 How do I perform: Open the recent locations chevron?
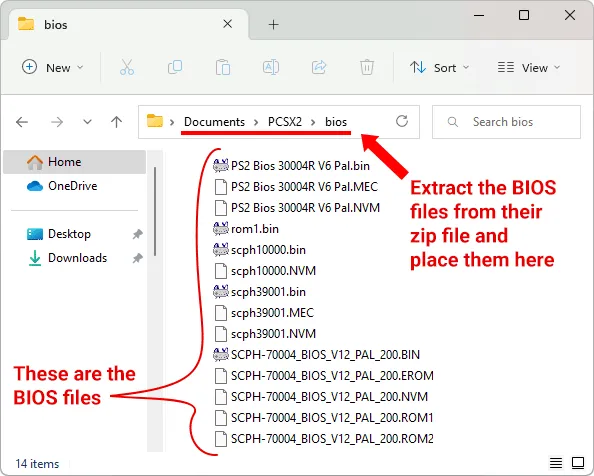point(88,122)
